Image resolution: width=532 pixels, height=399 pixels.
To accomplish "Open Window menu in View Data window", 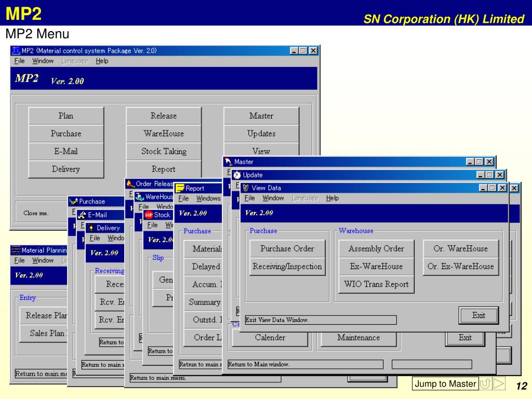I will [273, 198].
